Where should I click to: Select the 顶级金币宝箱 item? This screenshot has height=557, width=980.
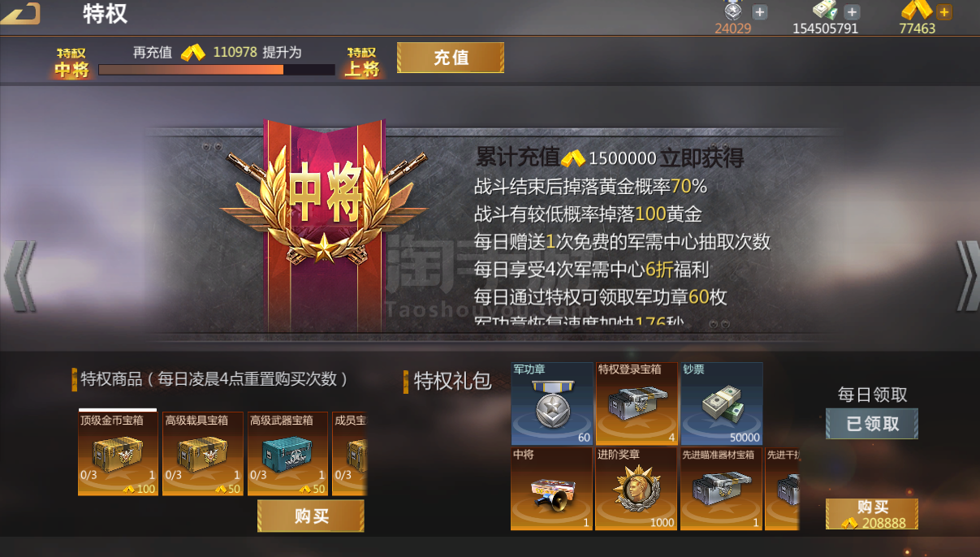[x=117, y=454]
